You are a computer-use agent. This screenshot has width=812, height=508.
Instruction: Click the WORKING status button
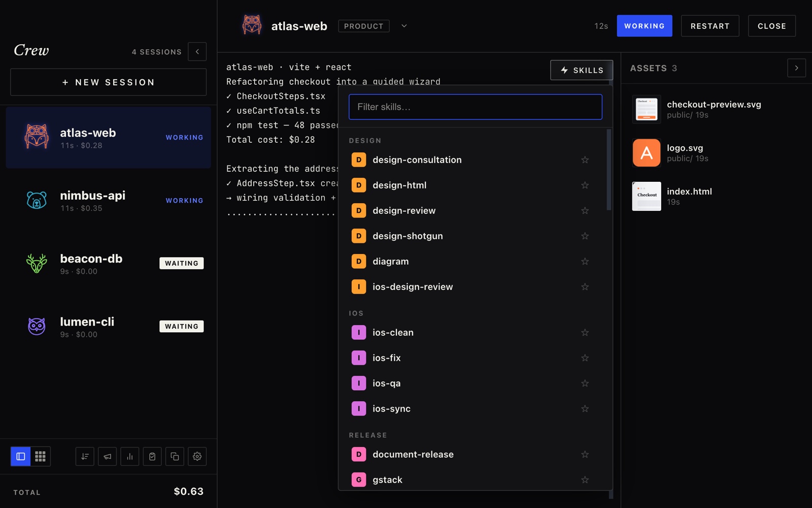click(x=645, y=26)
